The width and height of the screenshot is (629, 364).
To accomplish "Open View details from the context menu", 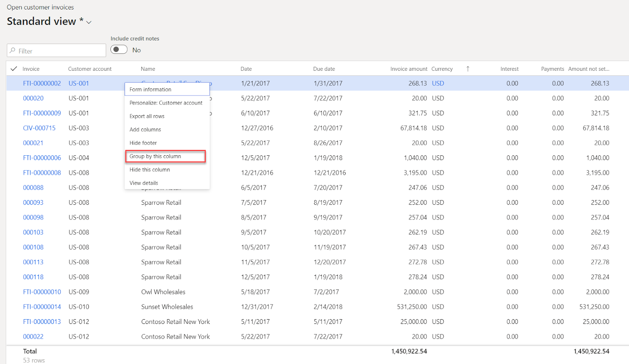I will click(x=143, y=183).
